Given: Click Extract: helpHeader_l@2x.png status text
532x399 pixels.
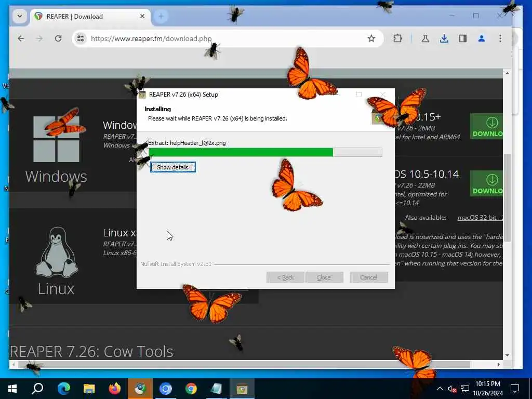Looking at the screenshot, I should coord(187,143).
